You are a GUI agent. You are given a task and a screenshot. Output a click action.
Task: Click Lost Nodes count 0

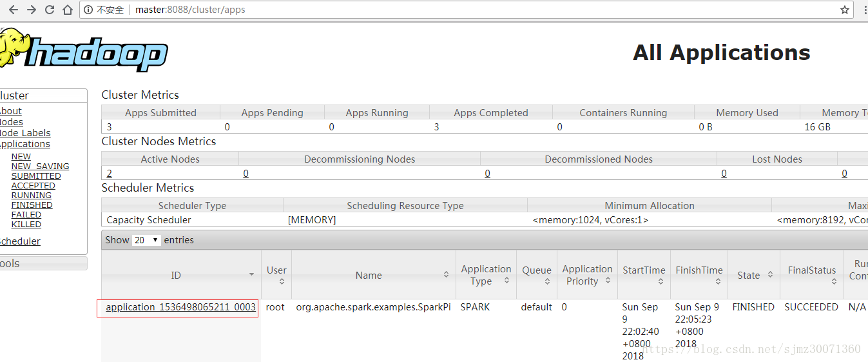pos(724,174)
